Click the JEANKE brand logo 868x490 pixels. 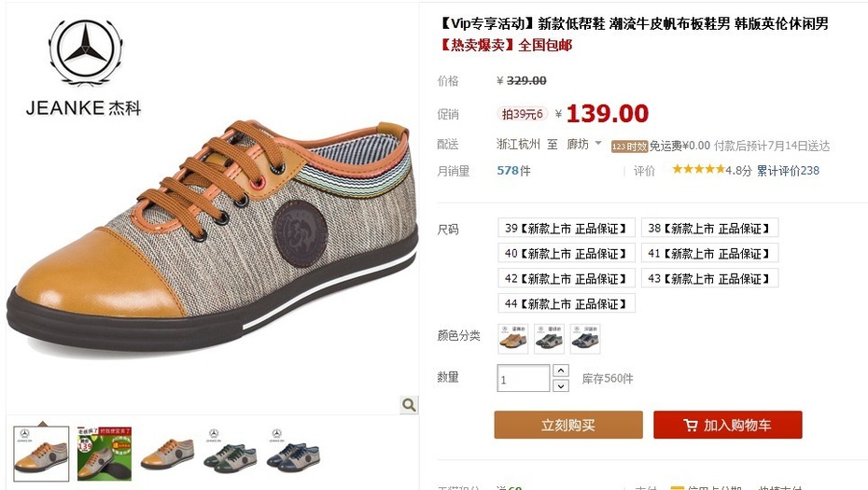point(84,67)
